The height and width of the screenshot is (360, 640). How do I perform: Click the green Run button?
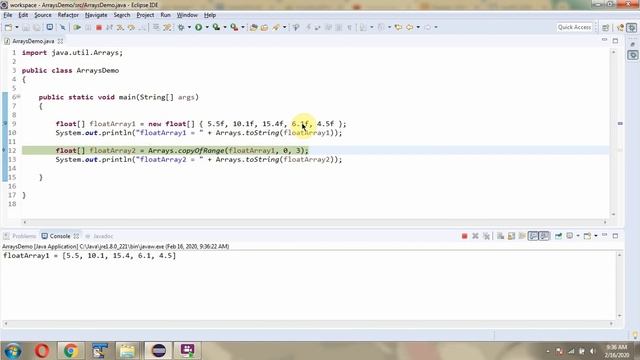[x=198, y=27]
